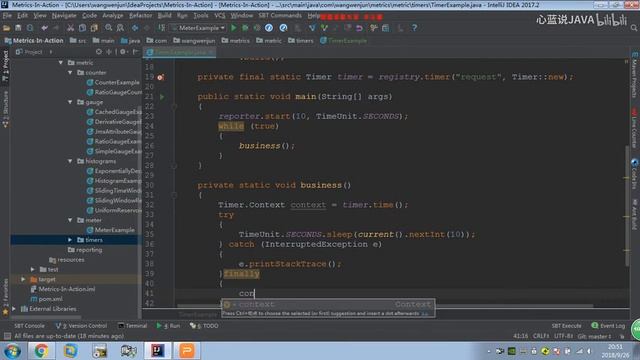This screenshot has height=360, width=640.
Task: Collapse the metric folder
Action: (x=60, y=62)
